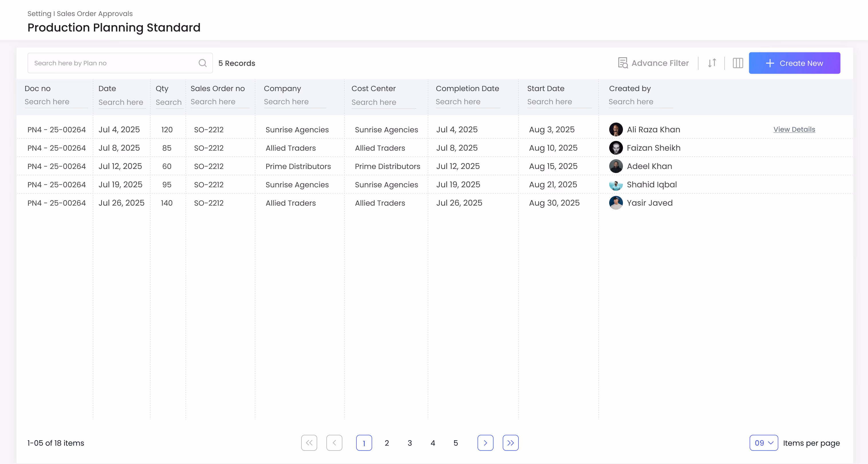The image size is (868, 464).
Task: Go to first page double-arrow
Action: click(x=309, y=443)
